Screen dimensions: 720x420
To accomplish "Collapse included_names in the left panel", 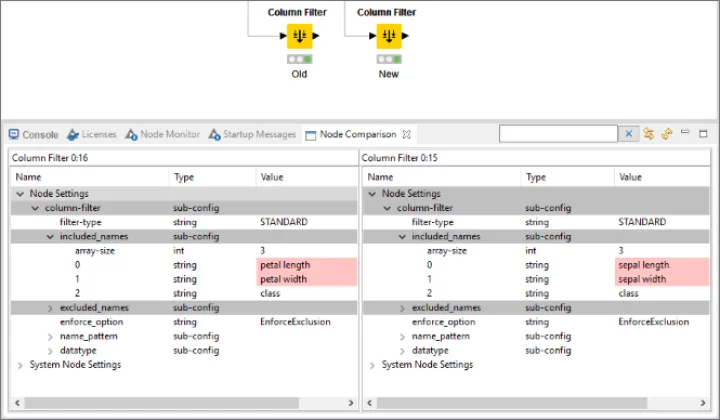I will [x=50, y=236].
